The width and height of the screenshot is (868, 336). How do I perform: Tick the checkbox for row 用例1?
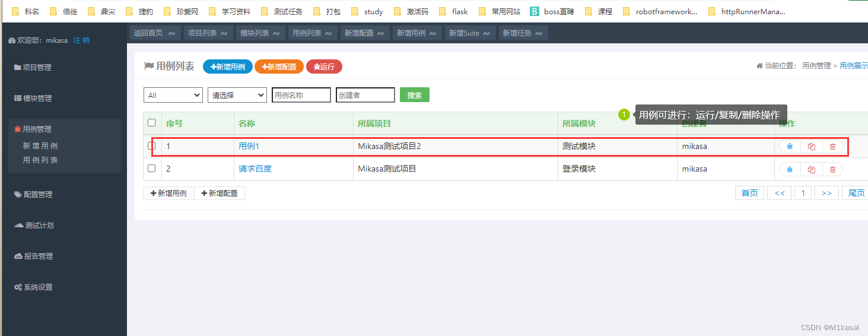(152, 146)
